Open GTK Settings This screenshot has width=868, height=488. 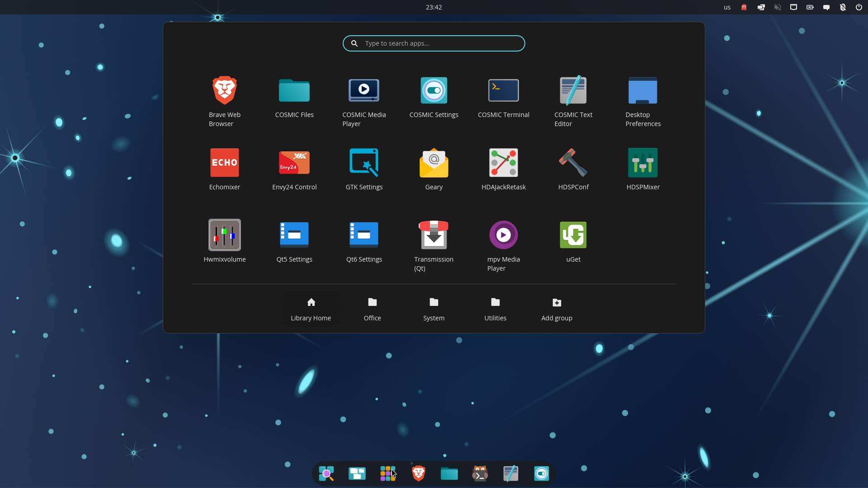pyautogui.click(x=364, y=169)
